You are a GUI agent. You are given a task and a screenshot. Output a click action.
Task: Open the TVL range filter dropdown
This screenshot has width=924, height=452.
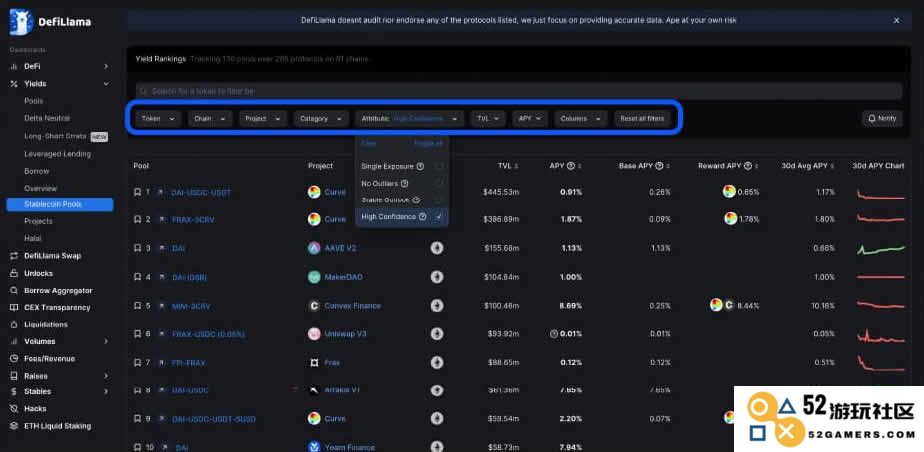click(x=488, y=118)
